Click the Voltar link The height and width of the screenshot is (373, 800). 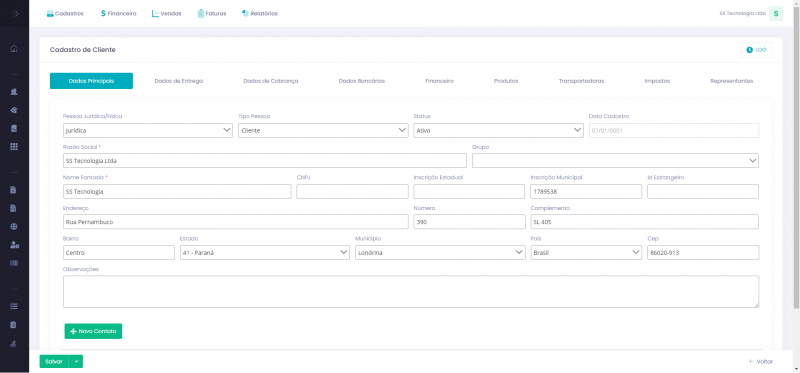point(761,361)
